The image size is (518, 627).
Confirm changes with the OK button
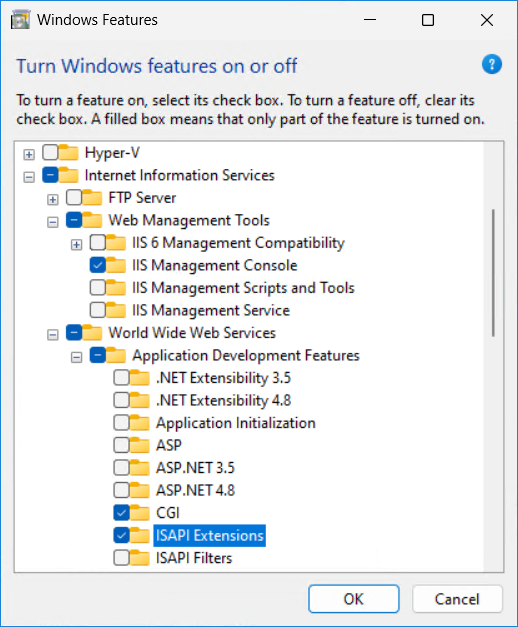tap(354, 599)
